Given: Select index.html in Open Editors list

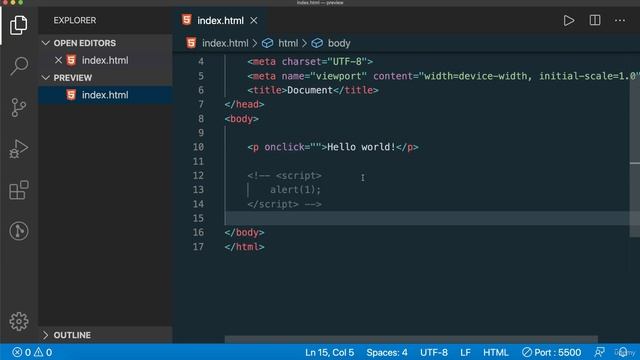Looking at the screenshot, I should (106, 60).
